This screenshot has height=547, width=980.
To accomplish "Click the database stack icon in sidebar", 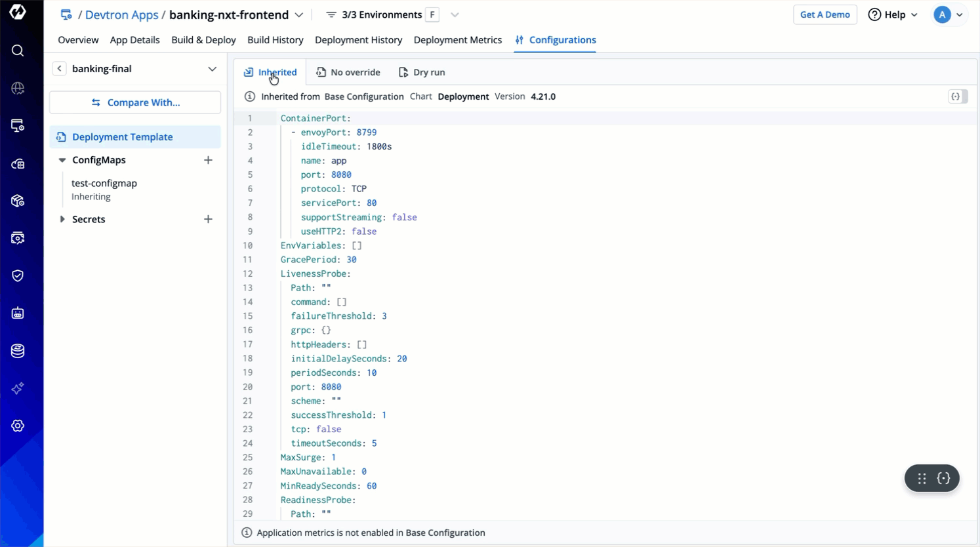I will [18, 351].
